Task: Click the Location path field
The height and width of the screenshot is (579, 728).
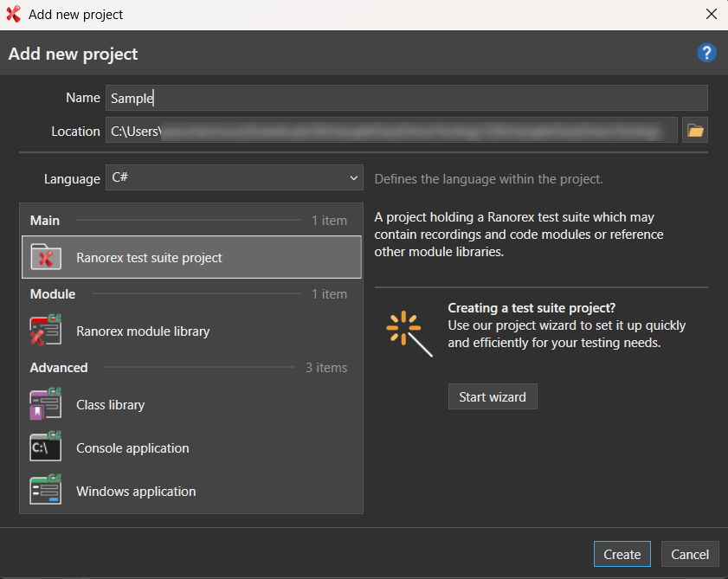Action: coord(391,131)
